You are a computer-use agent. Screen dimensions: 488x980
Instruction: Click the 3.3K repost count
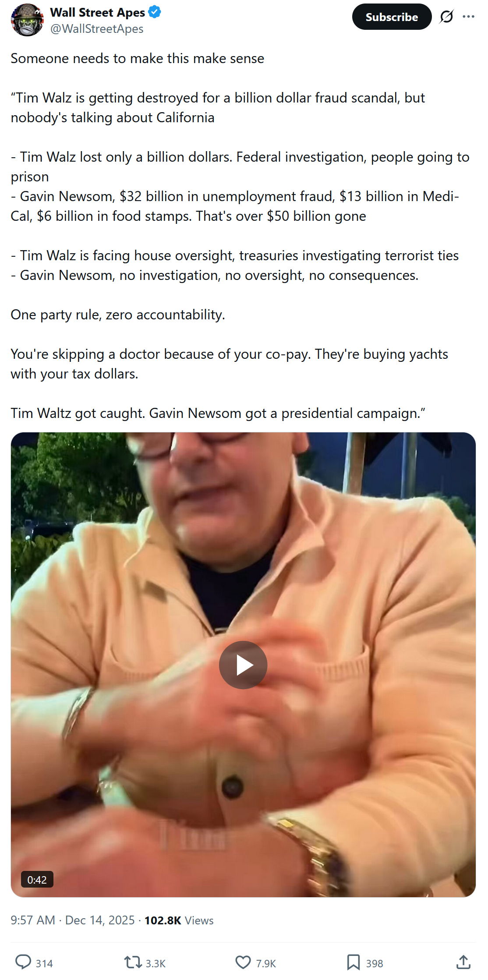[x=156, y=963]
